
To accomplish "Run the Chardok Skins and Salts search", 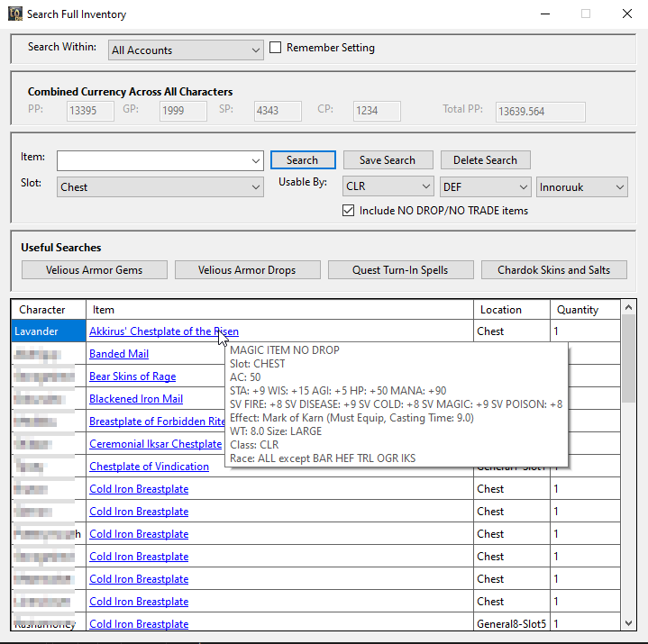I will pyautogui.click(x=553, y=270).
